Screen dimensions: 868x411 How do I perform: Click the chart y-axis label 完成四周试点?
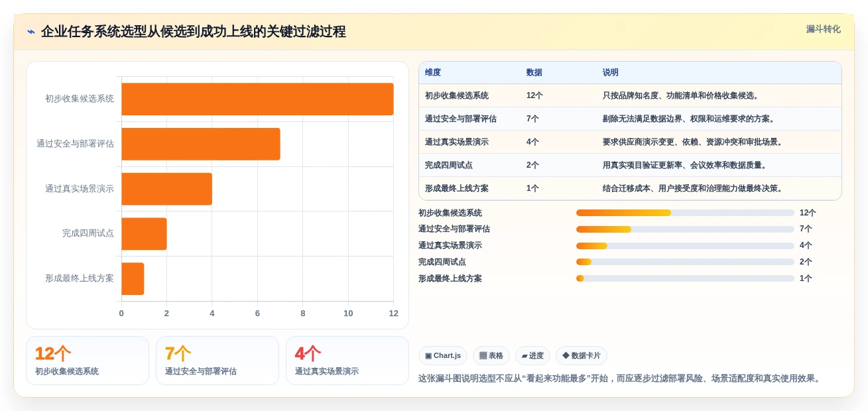click(88, 233)
